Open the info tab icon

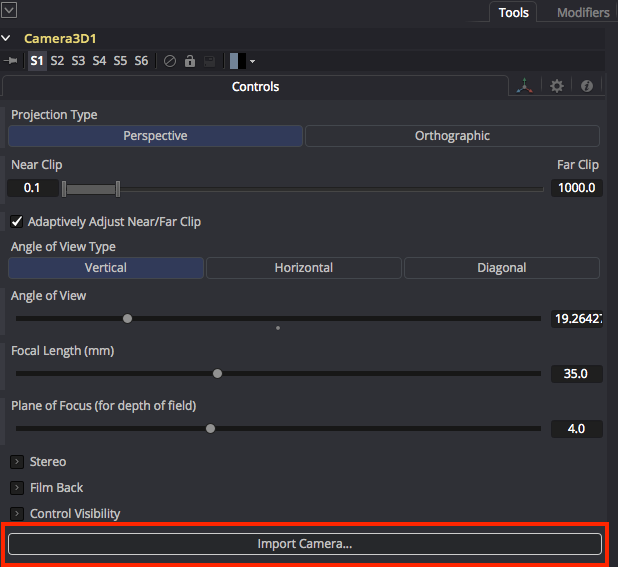[587, 86]
